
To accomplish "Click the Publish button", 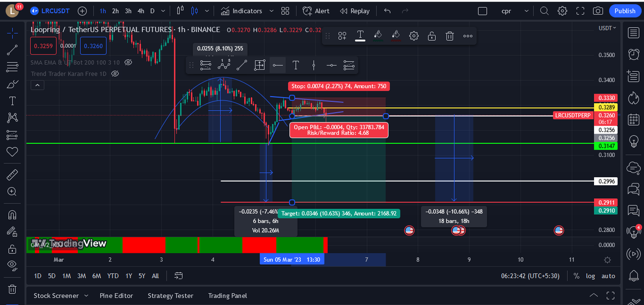I will tap(625, 11).
